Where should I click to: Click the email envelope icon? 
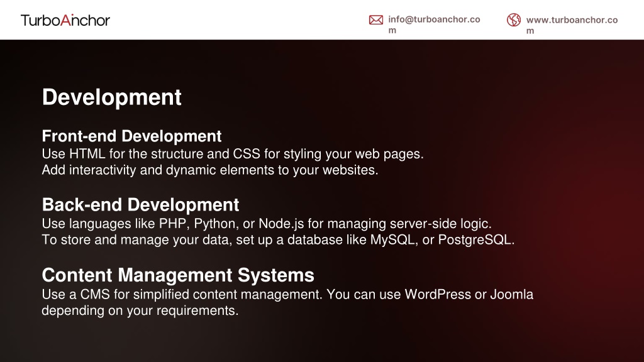pos(376,19)
